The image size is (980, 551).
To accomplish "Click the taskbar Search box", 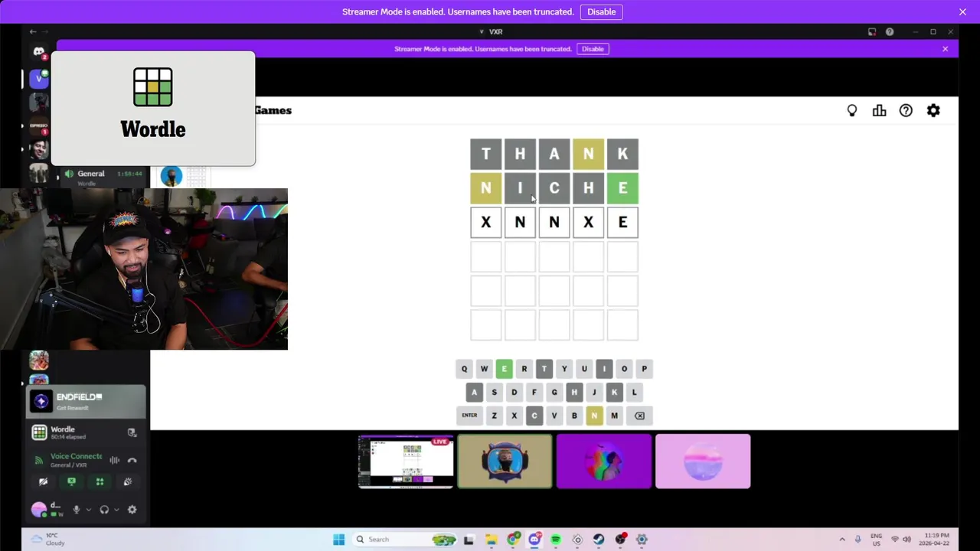I will point(406,540).
